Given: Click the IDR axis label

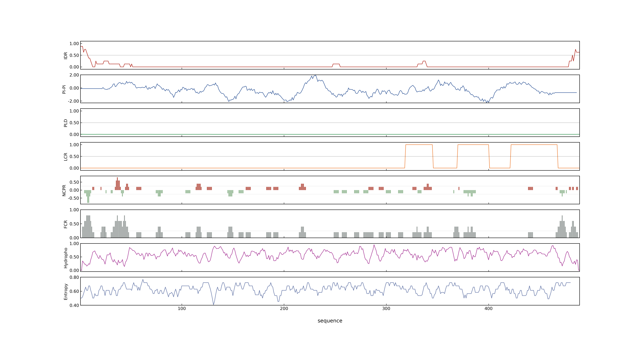Looking at the screenshot, I should [x=66, y=55].
